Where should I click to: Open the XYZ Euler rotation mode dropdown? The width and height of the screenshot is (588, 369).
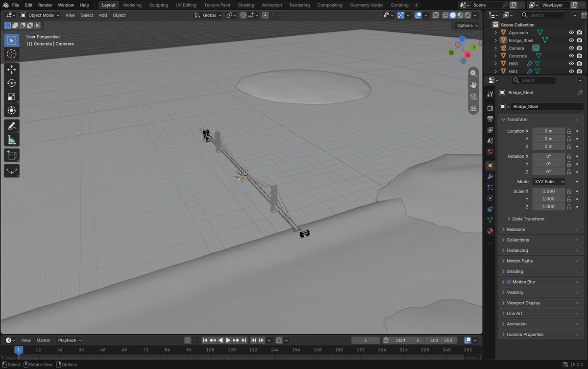(x=549, y=182)
